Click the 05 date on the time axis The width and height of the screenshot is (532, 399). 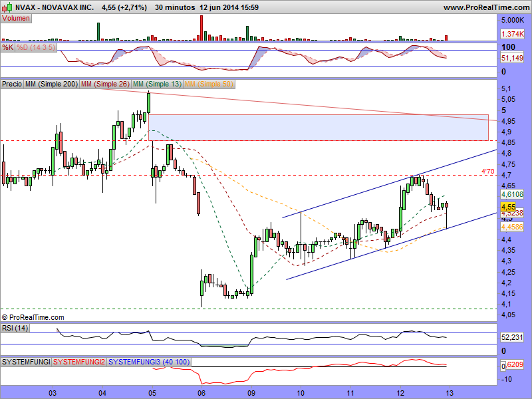152,393
